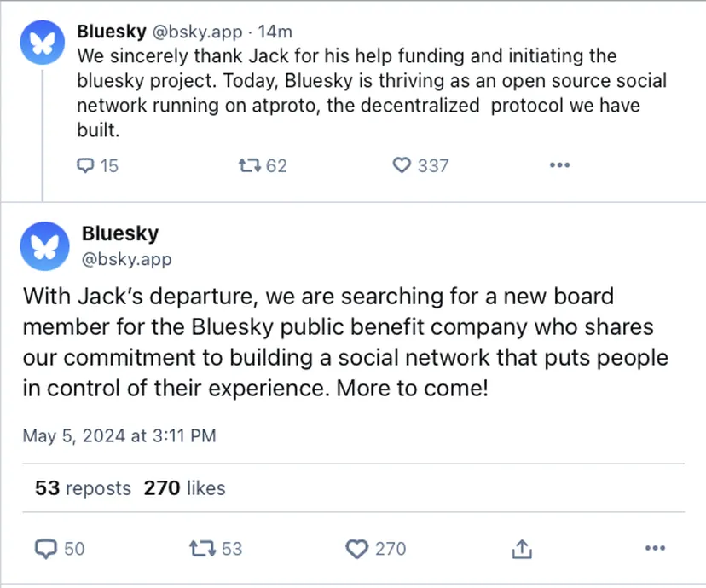The height and width of the screenshot is (588, 706).
Task: Open the 14m timestamp link
Action: coord(275,32)
